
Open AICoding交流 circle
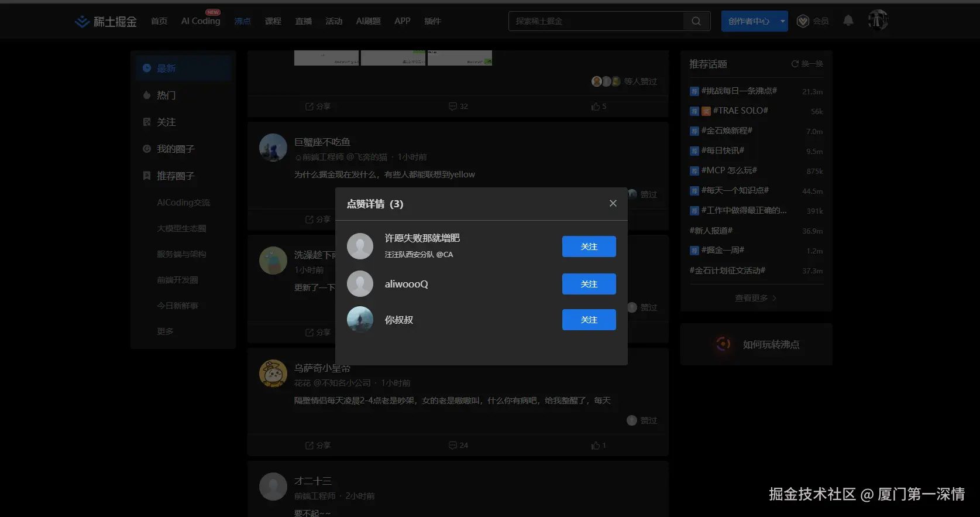[183, 203]
